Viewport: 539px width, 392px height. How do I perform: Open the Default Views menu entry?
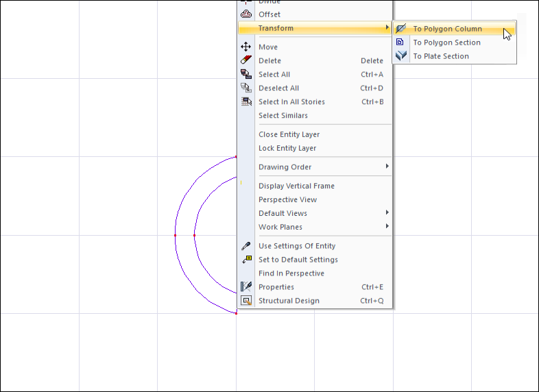(315, 213)
